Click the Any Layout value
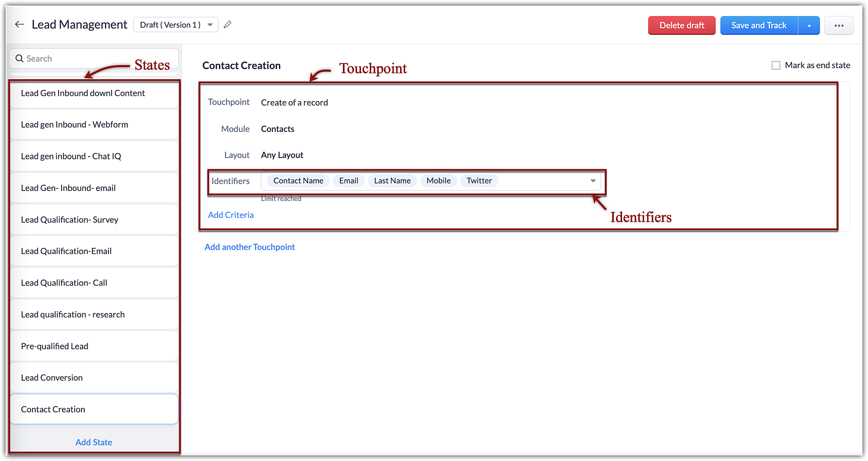The height and width of the screenshot is (461, 868). (x=282, y=155)
